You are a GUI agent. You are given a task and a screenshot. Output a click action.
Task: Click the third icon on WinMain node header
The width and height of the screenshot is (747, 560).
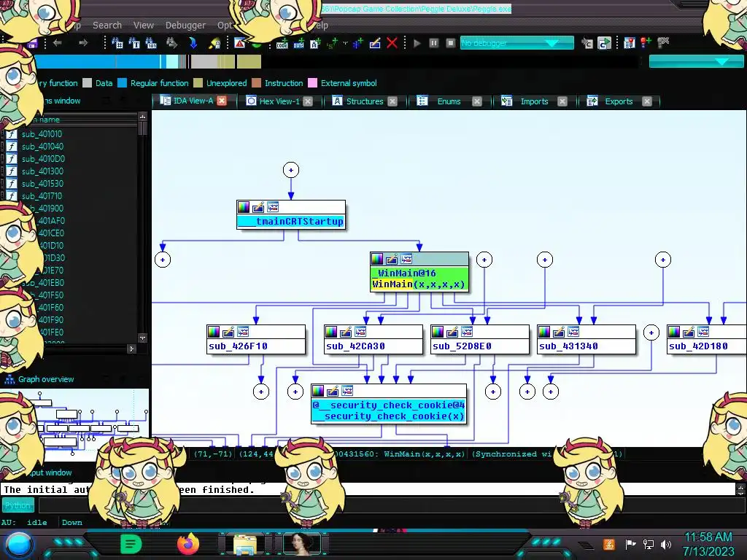406,259
